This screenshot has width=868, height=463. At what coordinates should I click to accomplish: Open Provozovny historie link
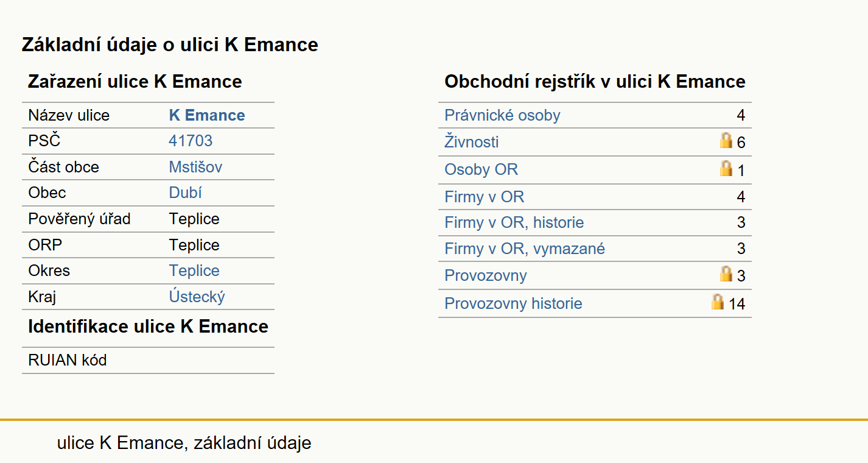tap(513, 303)
